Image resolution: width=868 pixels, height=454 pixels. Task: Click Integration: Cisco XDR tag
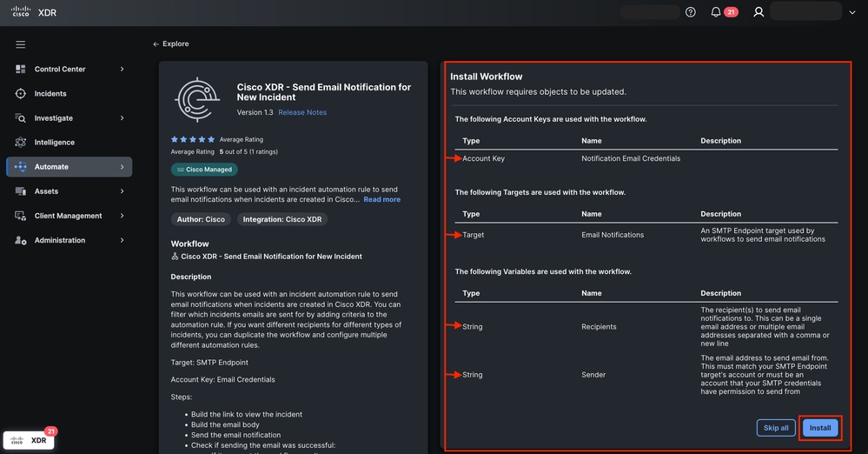pos(282,219)
